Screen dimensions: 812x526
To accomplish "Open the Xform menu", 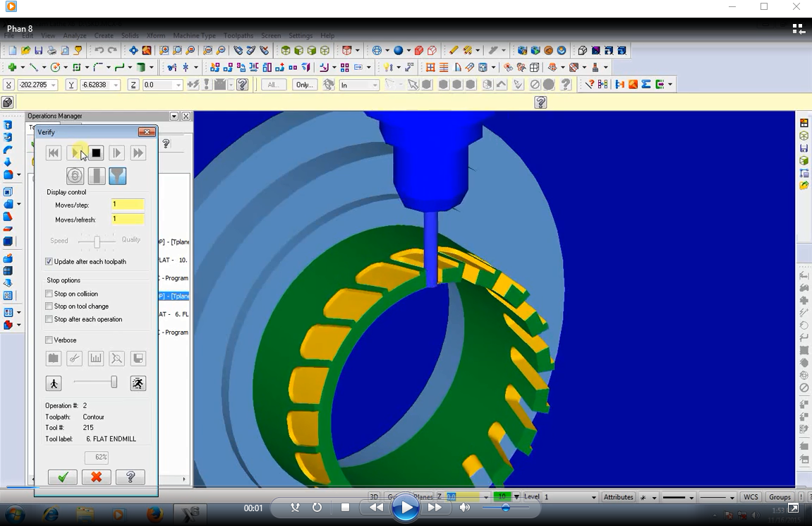I will (155, 36).
